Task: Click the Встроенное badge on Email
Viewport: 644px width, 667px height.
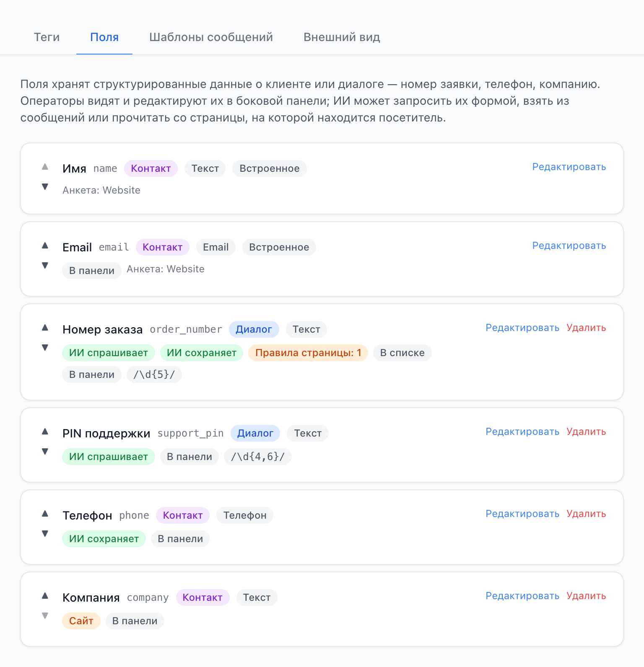Action: tap(279, 247)
